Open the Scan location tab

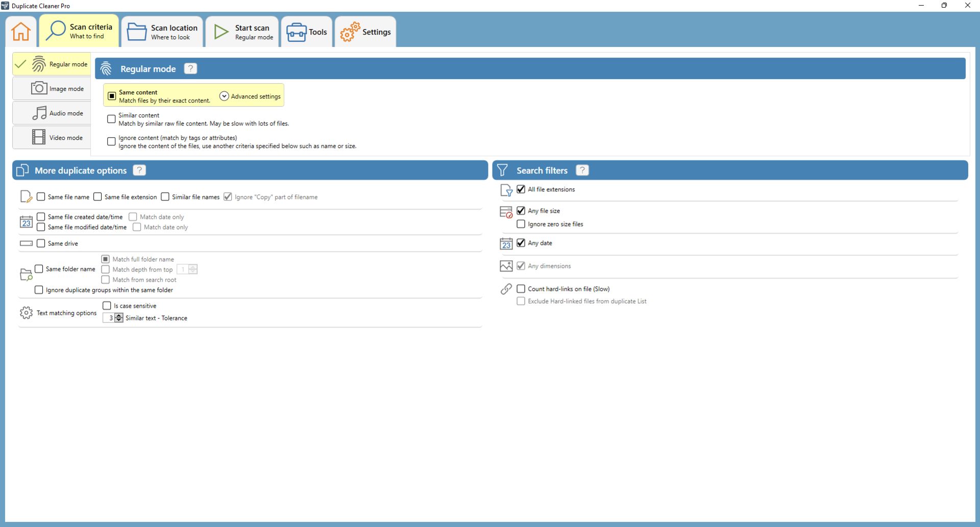pyautogui.click(x=162, y=32)
